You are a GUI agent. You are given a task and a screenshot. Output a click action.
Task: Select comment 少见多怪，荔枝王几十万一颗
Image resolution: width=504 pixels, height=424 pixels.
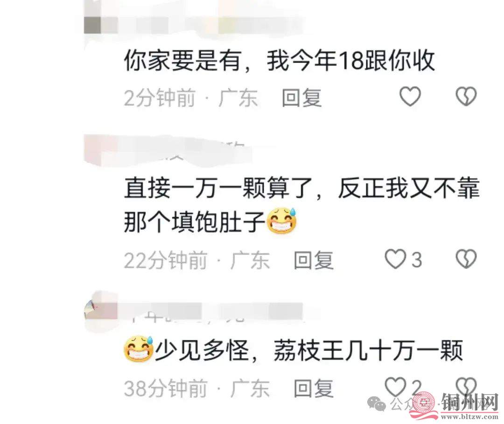click(294, 350)
